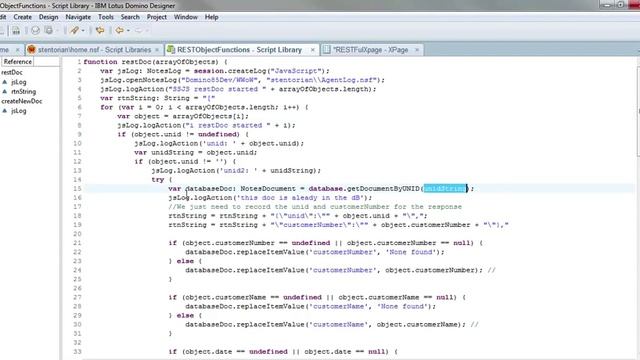Click 'None found' string on line 22
The height and width of the screenshot is (360, 640).
(411, 252)
